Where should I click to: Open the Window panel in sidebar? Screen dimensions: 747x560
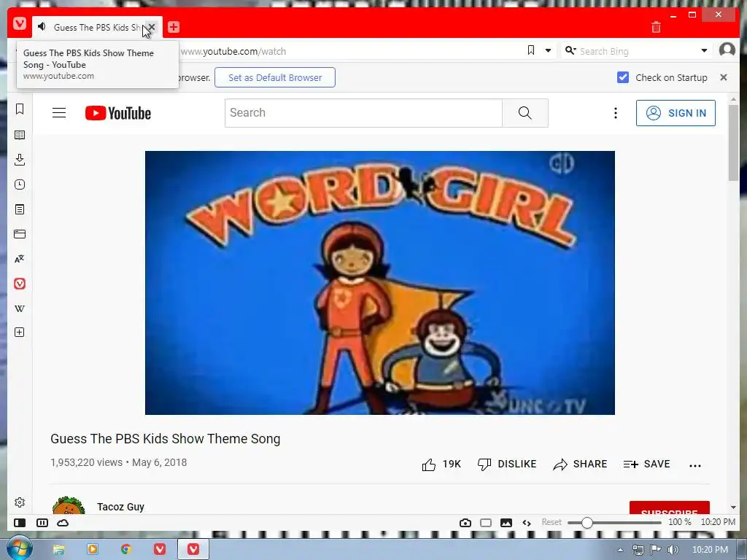pos(20,234)
